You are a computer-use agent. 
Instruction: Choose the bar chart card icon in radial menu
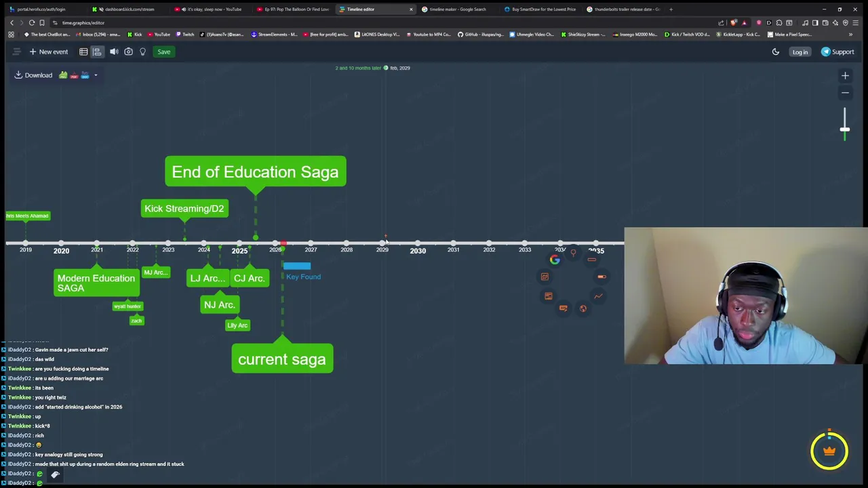point(548,296)
